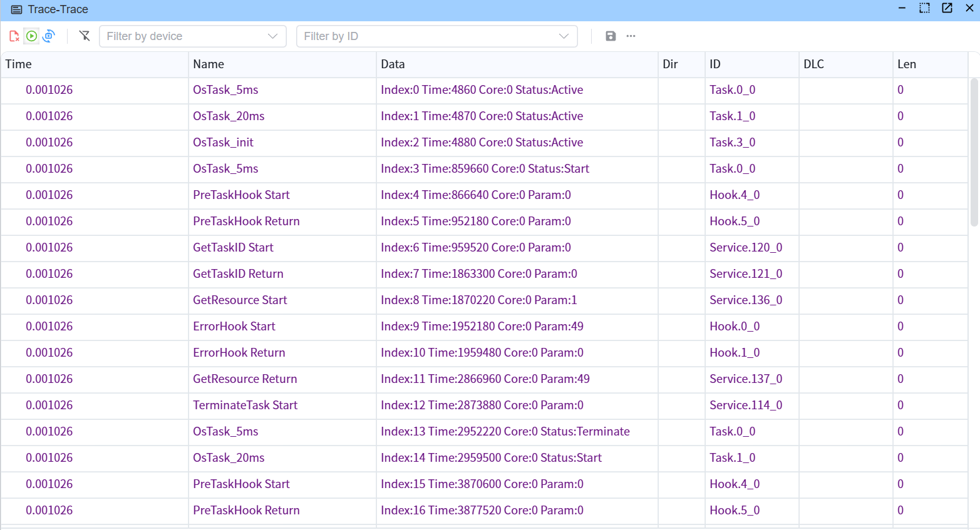Expand the Filter by ID dropdown arrow

(x=564, y=36)
